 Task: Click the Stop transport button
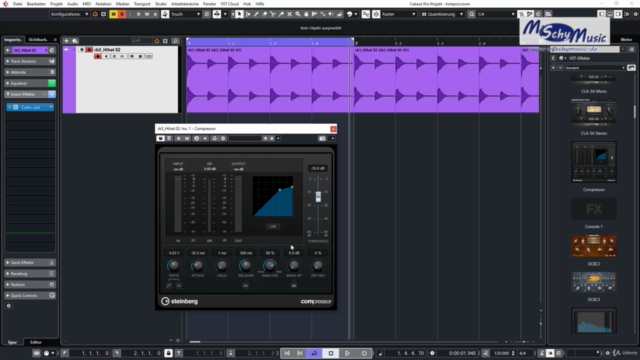(331, 353)
